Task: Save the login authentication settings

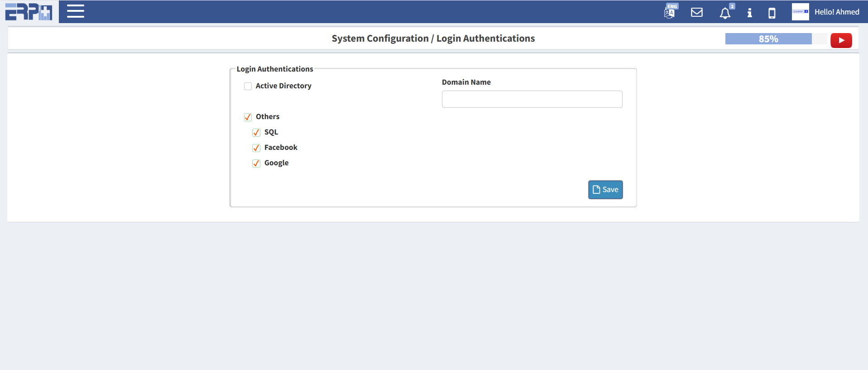Action: click(x=605, y=190)
